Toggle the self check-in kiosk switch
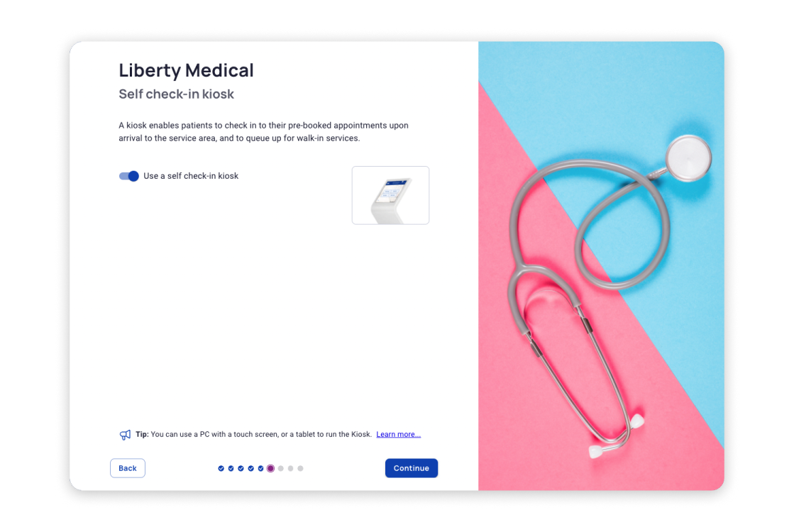Image resolution: width=794 pixels, height=532 pixels. [128, 176]
